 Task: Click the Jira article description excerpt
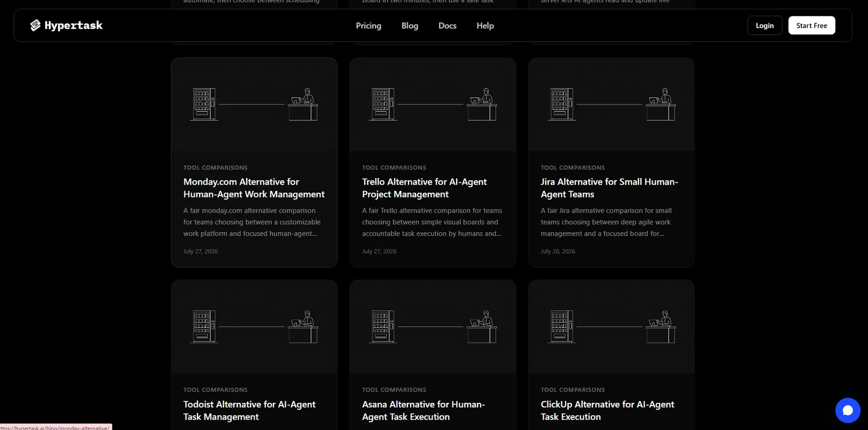click(607, 222)
